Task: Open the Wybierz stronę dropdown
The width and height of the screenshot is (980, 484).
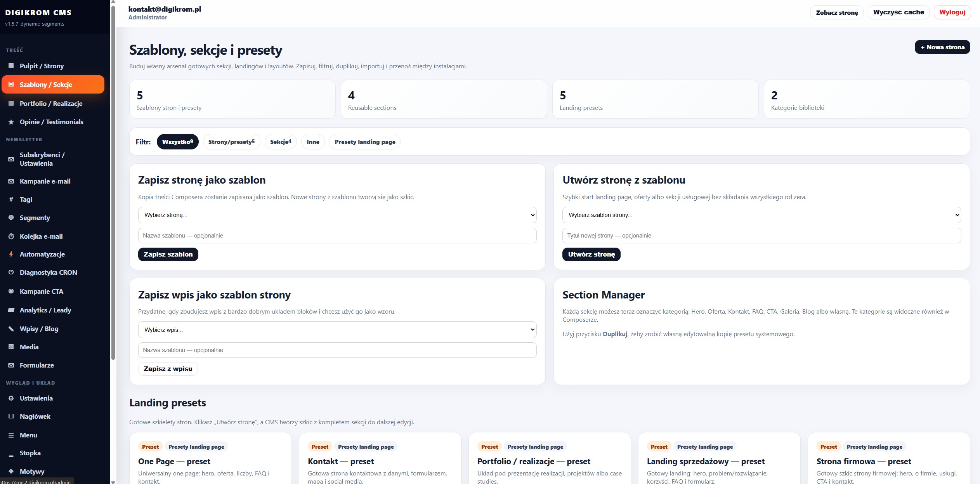Action: [337, 215]
